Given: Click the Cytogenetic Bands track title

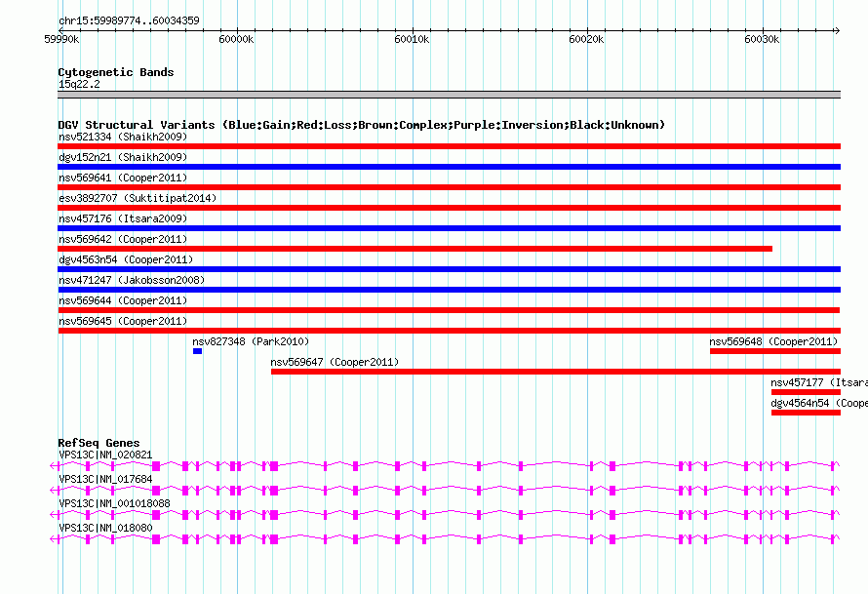Looking at the screenshot, I should click(116, 72).
